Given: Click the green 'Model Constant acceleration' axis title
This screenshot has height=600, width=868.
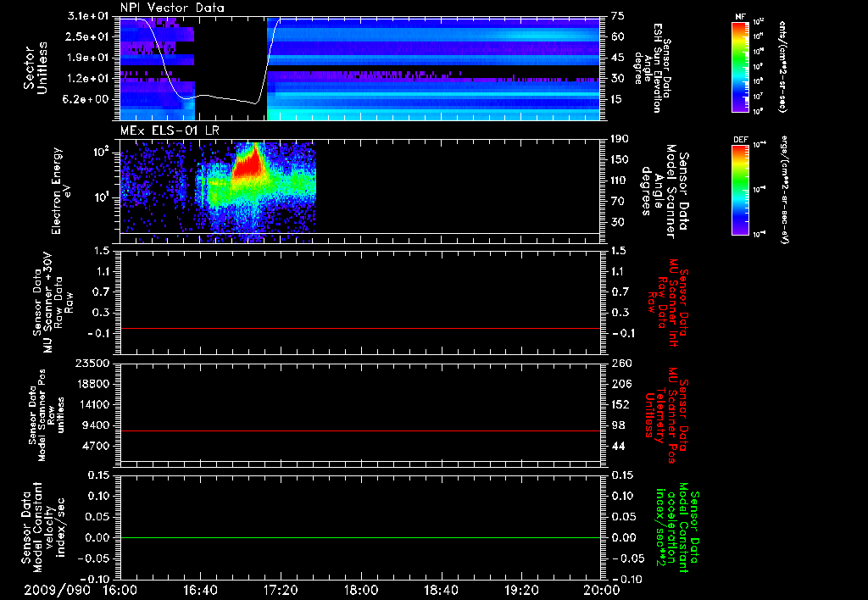Looking at the screenshot, I should pos(677,529).
